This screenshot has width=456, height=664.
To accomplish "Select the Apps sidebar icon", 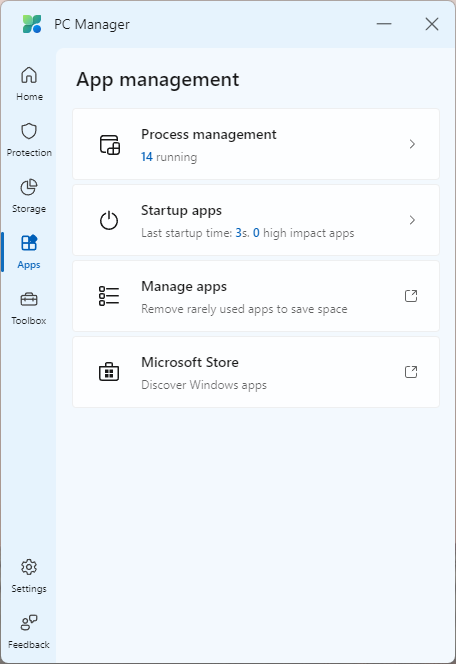I will click(x=29, y=243).
